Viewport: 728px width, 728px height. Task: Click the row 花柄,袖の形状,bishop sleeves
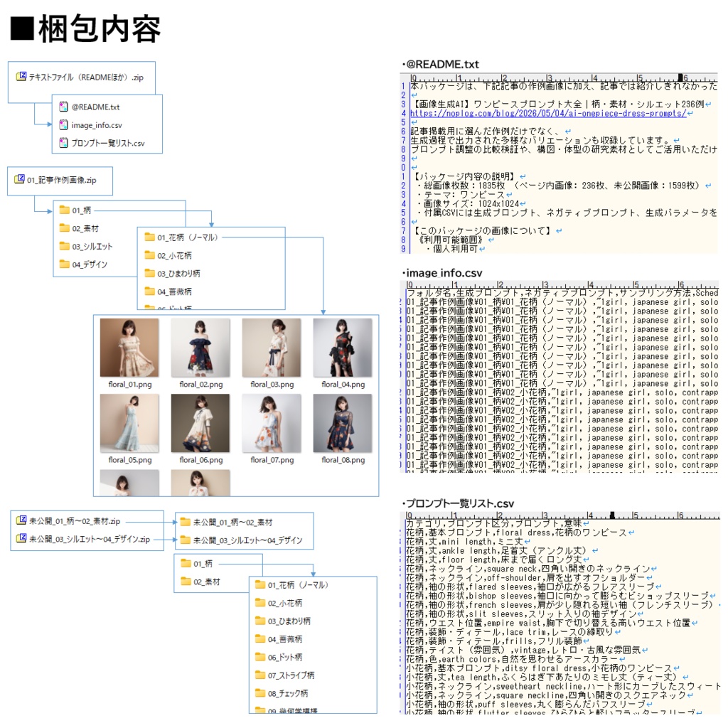(561, 596)
